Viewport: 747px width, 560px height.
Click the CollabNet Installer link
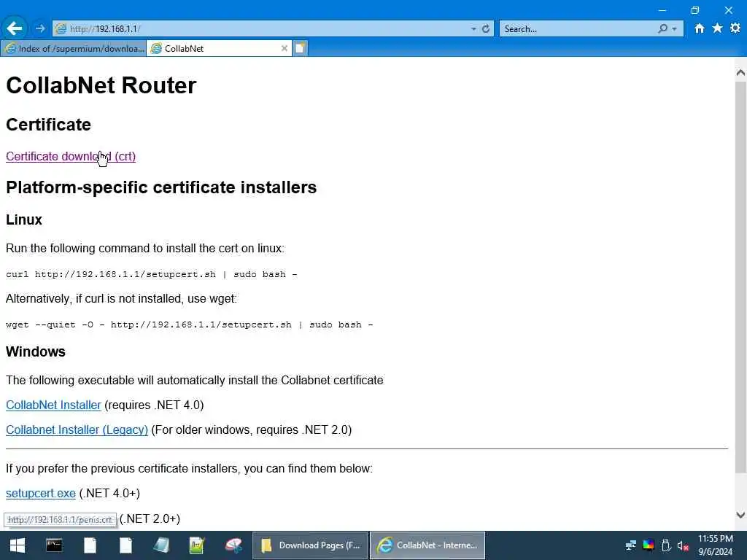[x=53, y=405]
